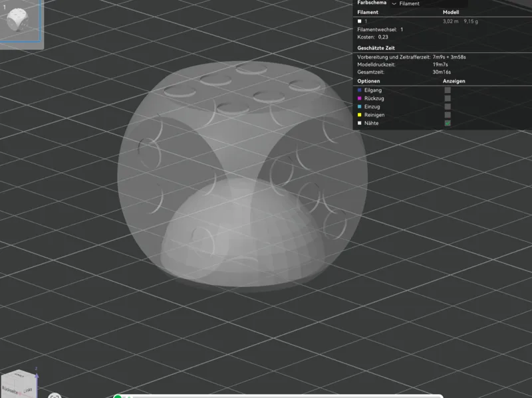Click the Modelldruckzeit 19m7s value
Image resolution: width=532 pixels, height=398 pixels.
point(440,64)
